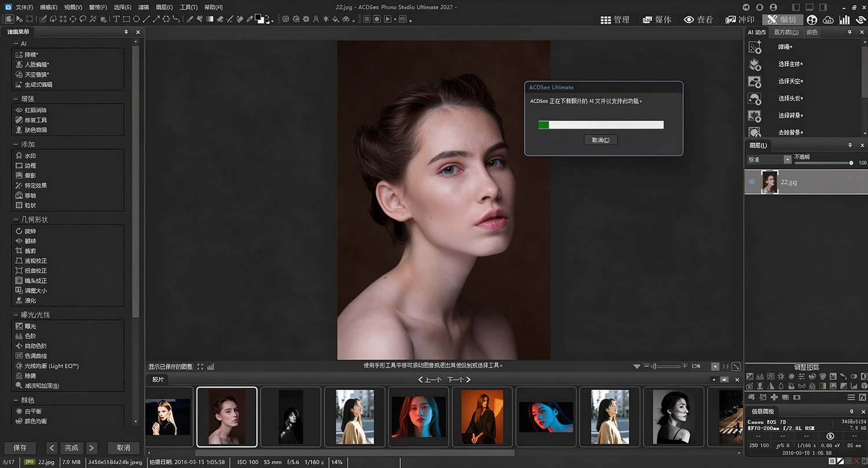Run the 选择主体 AI action

tap(790, 64)
